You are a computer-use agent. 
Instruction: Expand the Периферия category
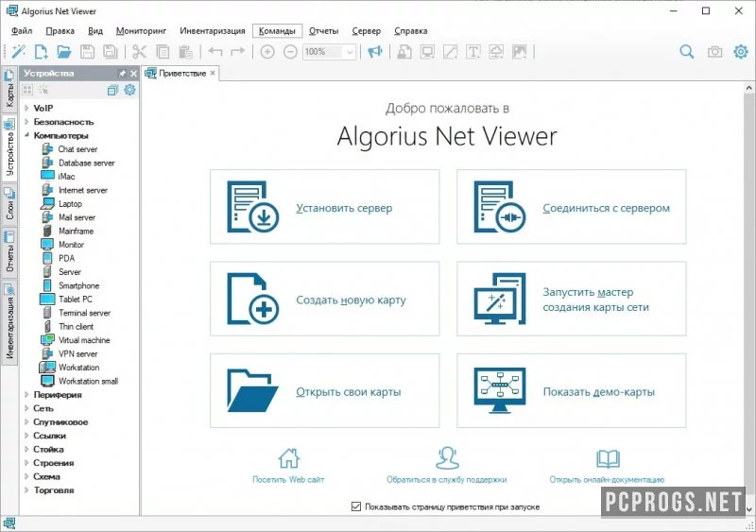tap(26, 395)
